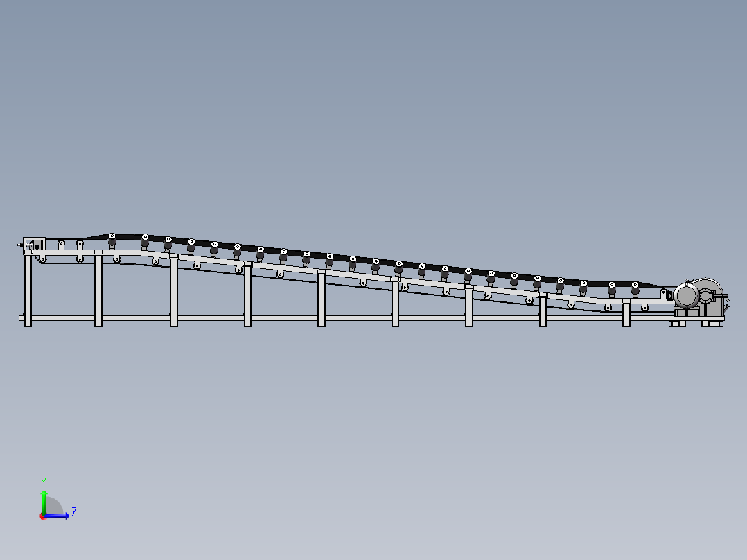Select the belt's highest crest near left
The image size is (747, 560).
121,235
